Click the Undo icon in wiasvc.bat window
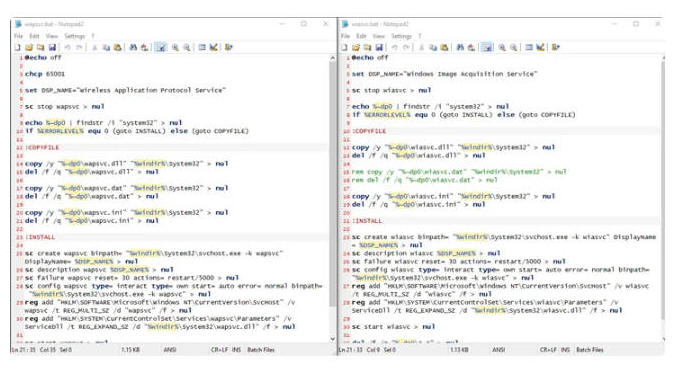The width and height of the screenshot is (691, 373). pos(394,47)
